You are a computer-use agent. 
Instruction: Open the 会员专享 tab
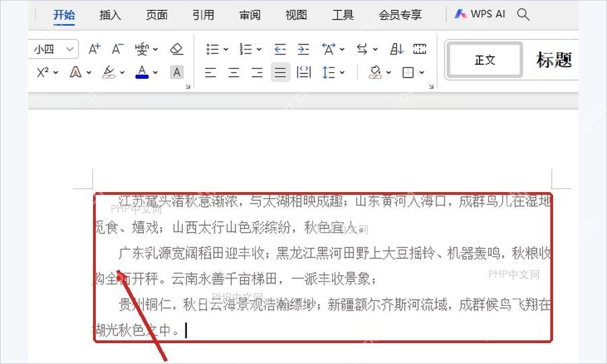tap(400, 15)
